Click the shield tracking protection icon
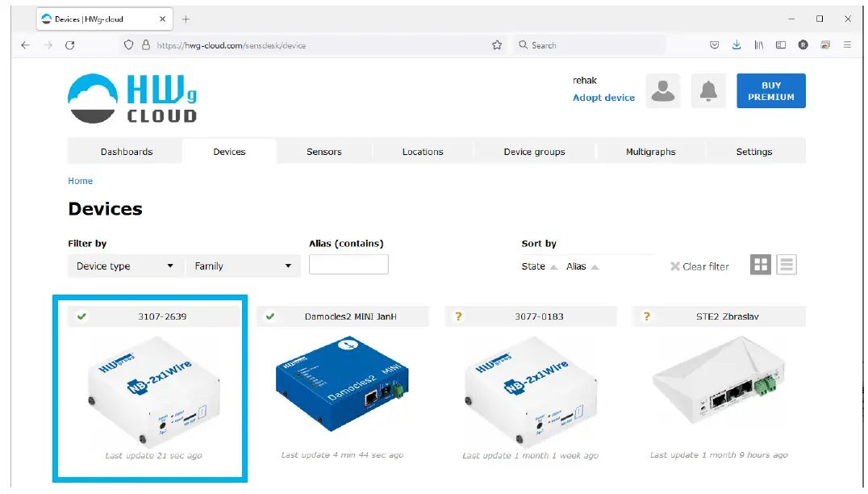 click(x=128, y=45)
